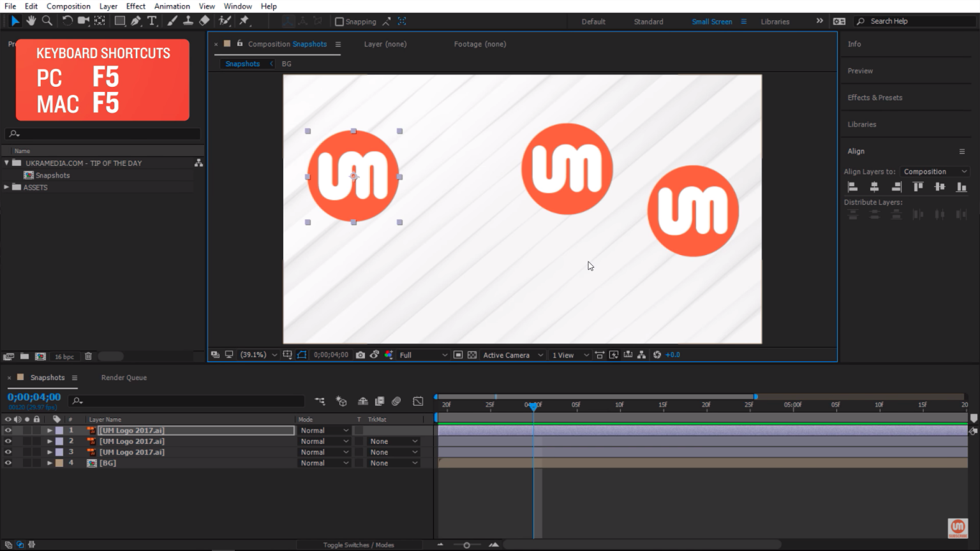Click the delete trash icon in Project panel
980x551 pixels.
coord(89,356)
